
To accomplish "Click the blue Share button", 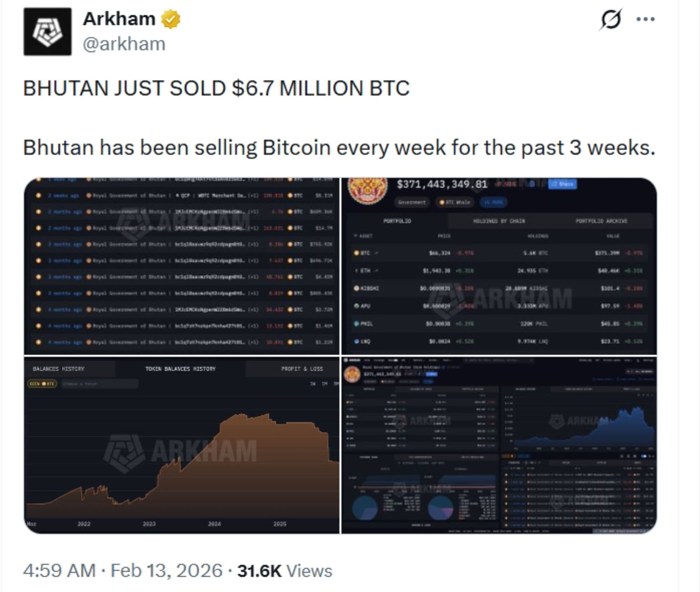I will [563, 184].
